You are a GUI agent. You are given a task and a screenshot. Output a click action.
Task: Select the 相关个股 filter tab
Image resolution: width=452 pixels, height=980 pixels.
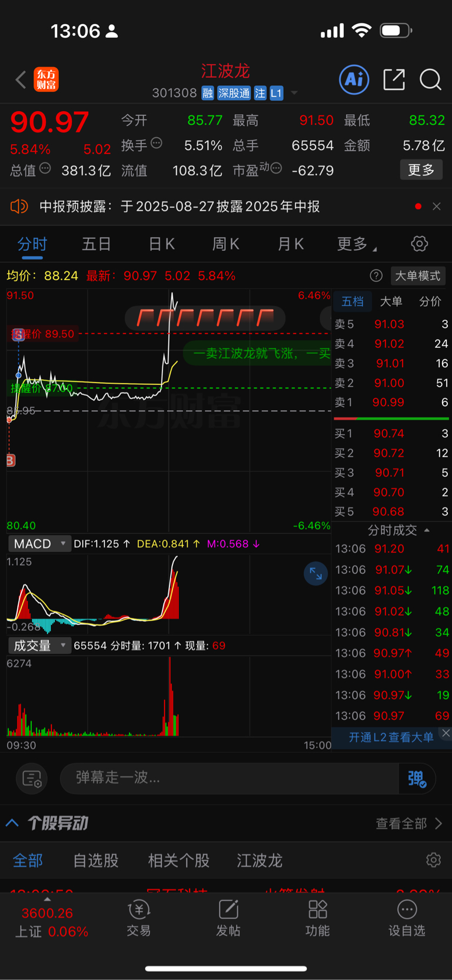pyautogui.click(x=179, y=861)
